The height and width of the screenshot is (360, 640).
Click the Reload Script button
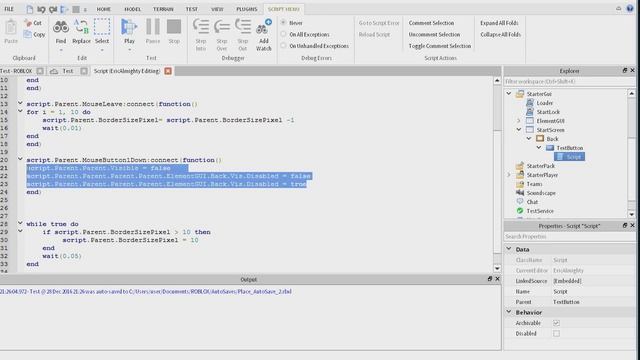tap(374, 34)
